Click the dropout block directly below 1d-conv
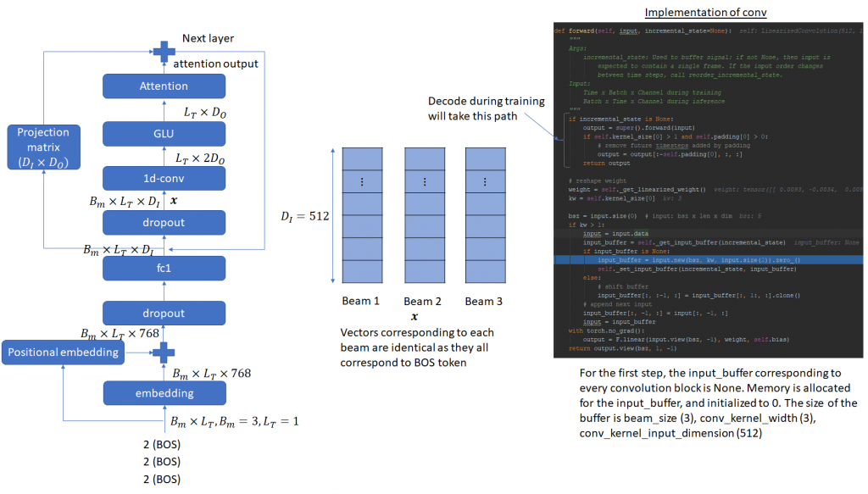The width and height of the screenshot is (868, 494). pos(164,222)
